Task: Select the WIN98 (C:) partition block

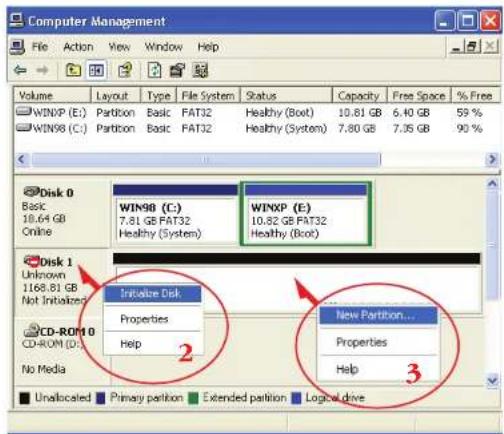Action: [x=175, y=214]
